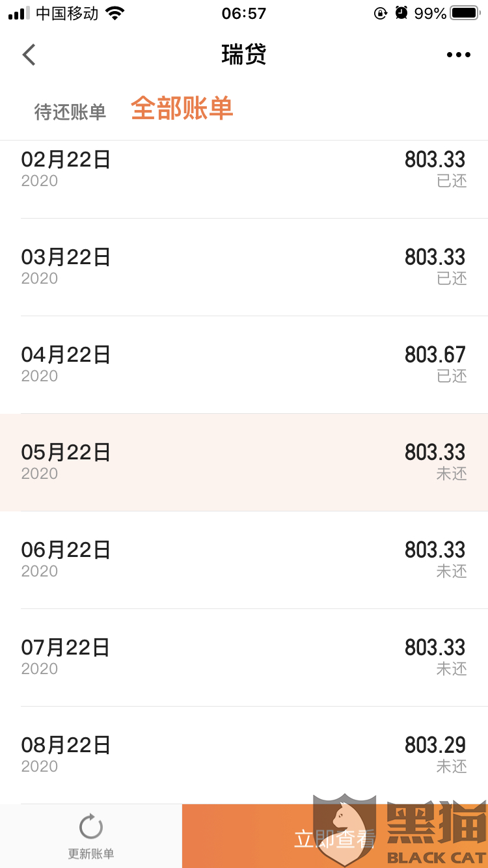
Task: Open the 08月22日 bill of 803.29
Action: click(244, 755)
